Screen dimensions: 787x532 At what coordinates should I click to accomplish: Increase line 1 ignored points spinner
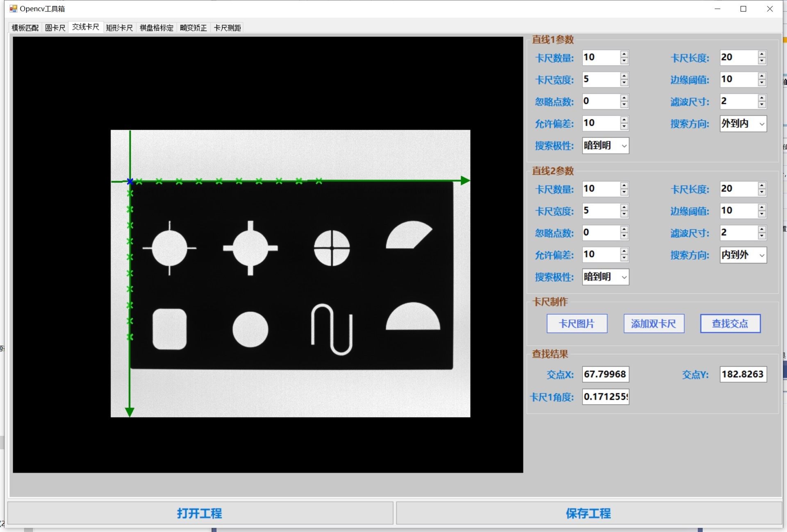tap(624, 98)
